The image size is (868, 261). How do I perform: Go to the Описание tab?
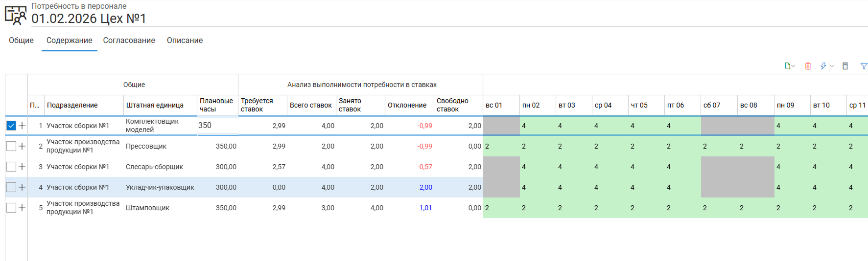pos(185,40)
